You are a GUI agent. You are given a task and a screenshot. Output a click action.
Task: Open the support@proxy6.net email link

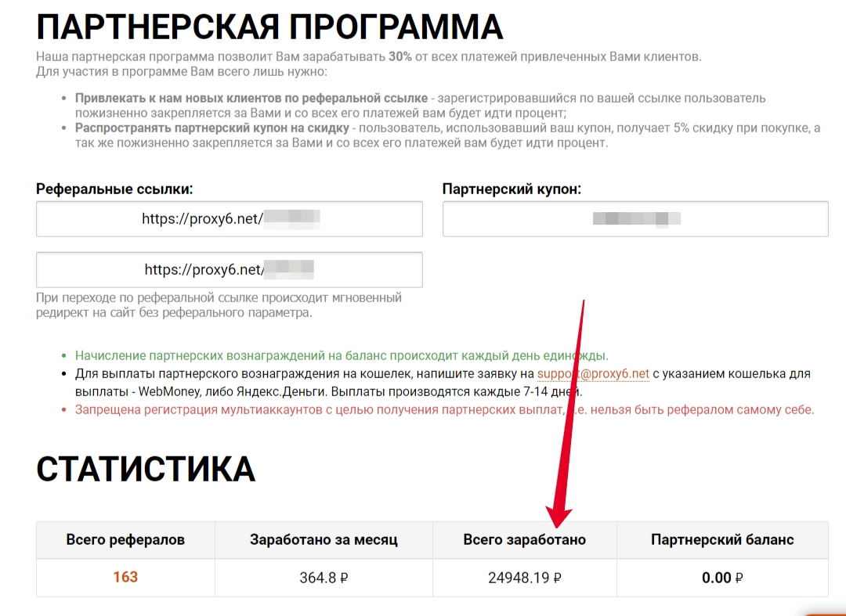tap(593, 374)
